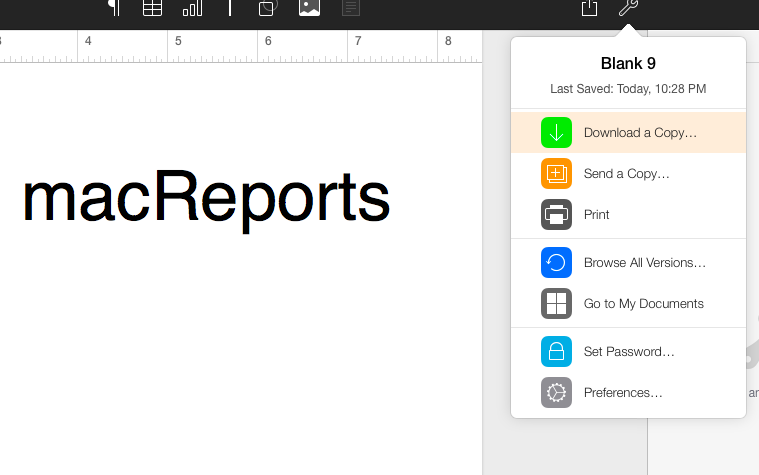Print the document from the menu
The width and height of the screenshot is (759, 475).
point(628,215)
